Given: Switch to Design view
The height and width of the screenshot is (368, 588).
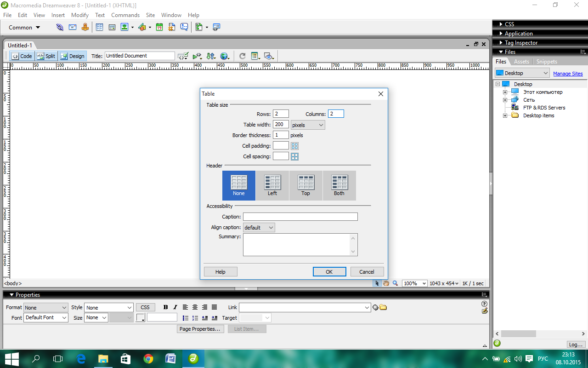Looking at the screenshot, I should coord(73,56).
